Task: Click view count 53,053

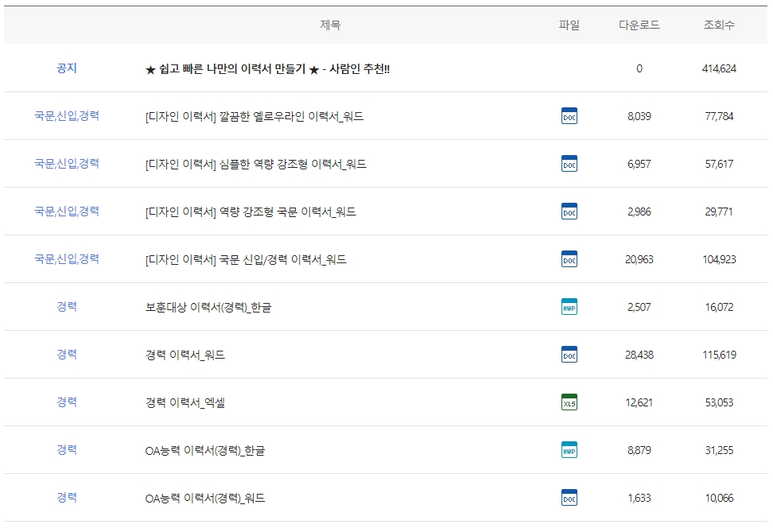Action: click(719, 403)
